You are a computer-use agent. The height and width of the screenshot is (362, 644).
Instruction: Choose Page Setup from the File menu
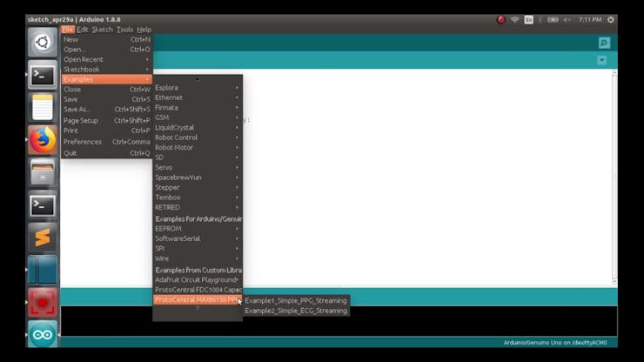coord(107,120)
